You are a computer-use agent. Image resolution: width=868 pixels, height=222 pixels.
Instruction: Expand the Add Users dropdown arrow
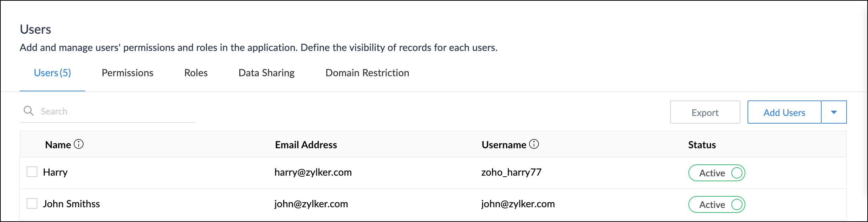834,112
